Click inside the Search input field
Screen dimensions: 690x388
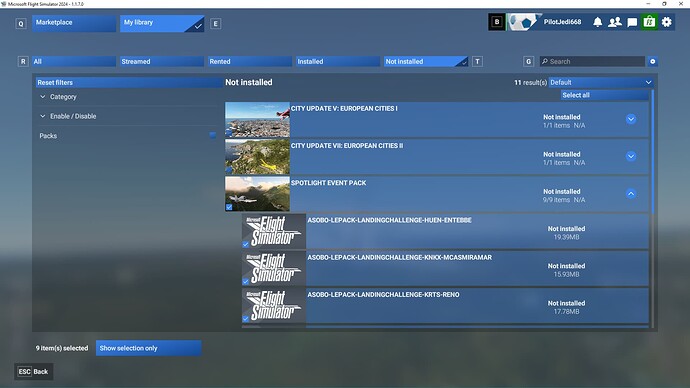592,62
